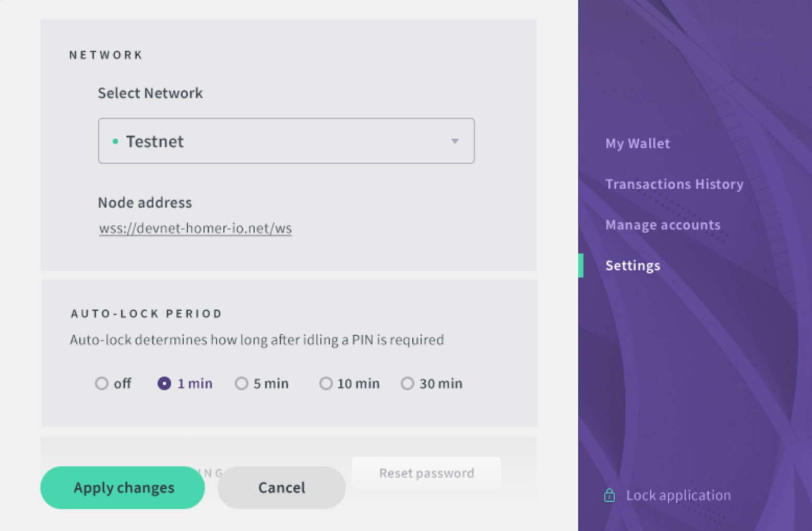Open the wss://devnet-homer-io.net/ws node address

pyautogui.click(x=195, y=228)
